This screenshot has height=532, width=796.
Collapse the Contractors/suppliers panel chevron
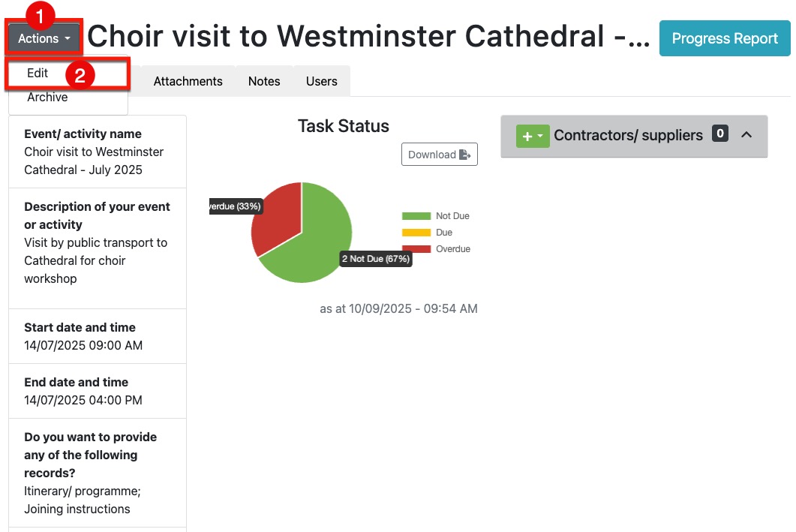click(746, 135)
